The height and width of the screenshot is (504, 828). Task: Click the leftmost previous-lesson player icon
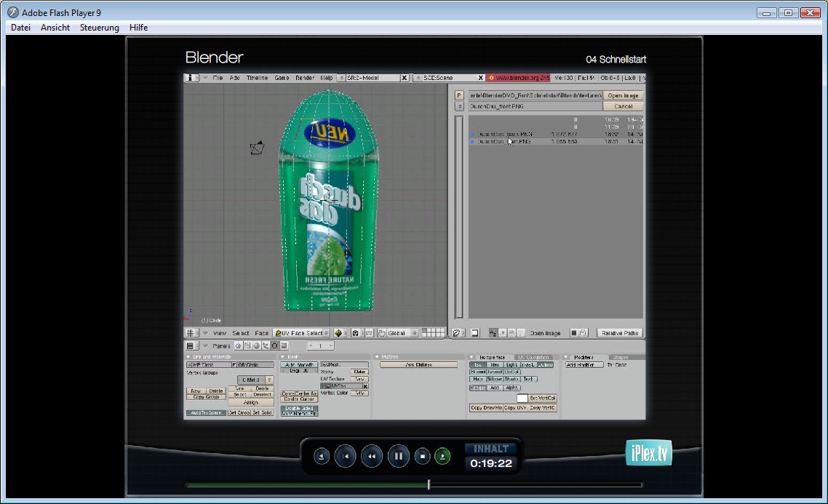(322, 456)
